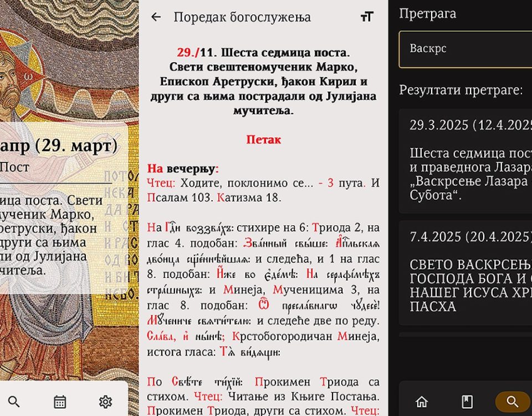Tap the Резултати претраге label

pyautogui.click(x=461, y=90)
